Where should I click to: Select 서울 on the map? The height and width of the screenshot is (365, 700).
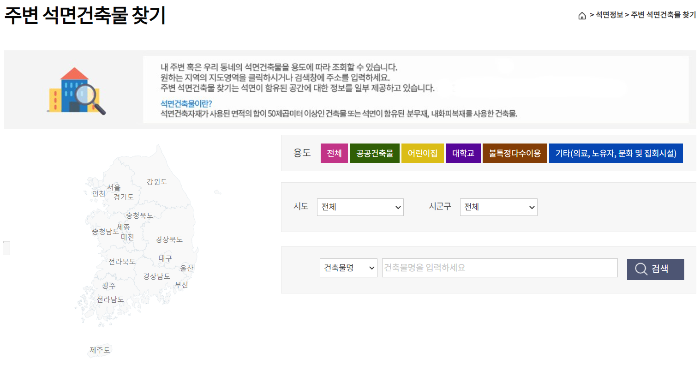coord(114,187)
